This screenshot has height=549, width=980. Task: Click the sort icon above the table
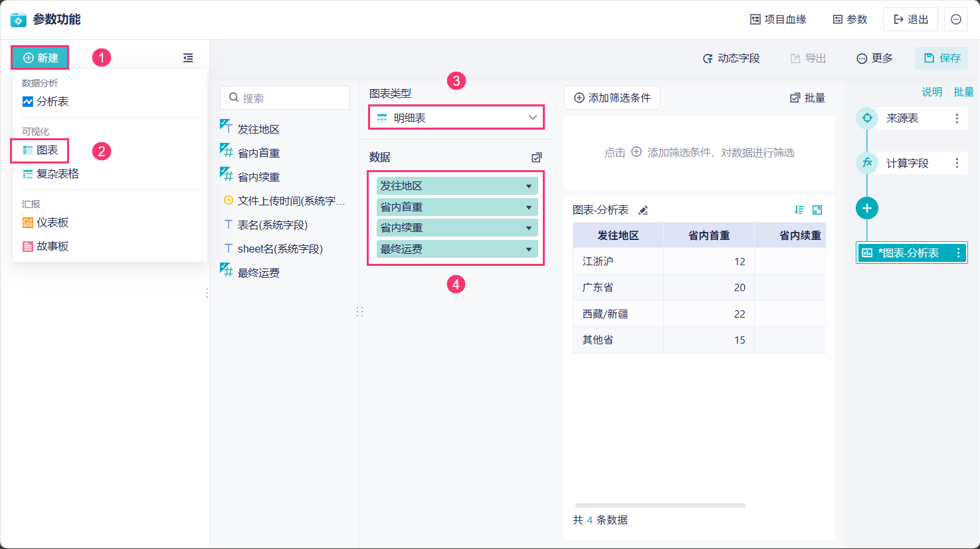[x=799, y=210]
